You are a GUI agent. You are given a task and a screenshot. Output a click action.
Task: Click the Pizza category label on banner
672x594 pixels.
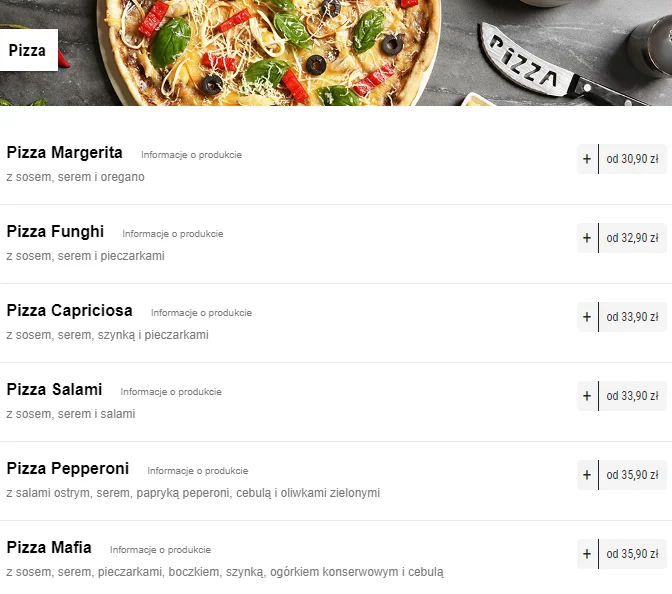click(27, 50)
